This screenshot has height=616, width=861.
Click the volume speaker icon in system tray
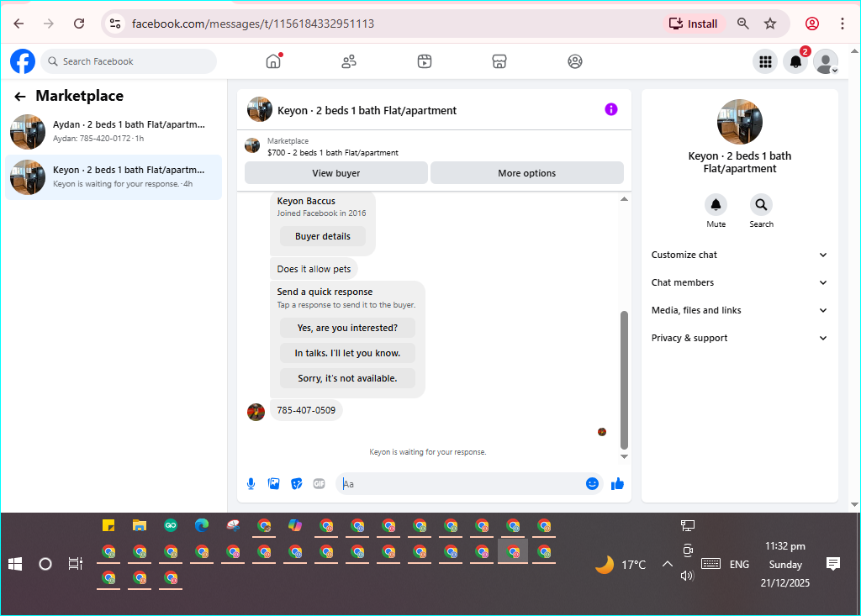tap(687, 576)
